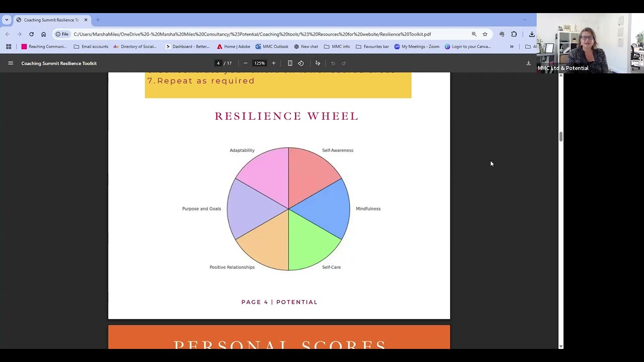Click the Positive Relationships wheel label
This screenshot has height=362, width=644.
232,267
